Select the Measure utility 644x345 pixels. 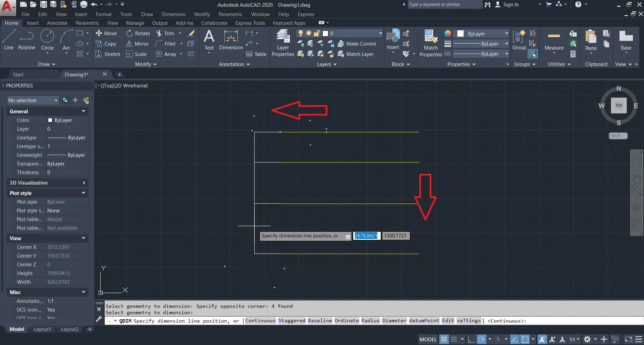click(554, 42)
